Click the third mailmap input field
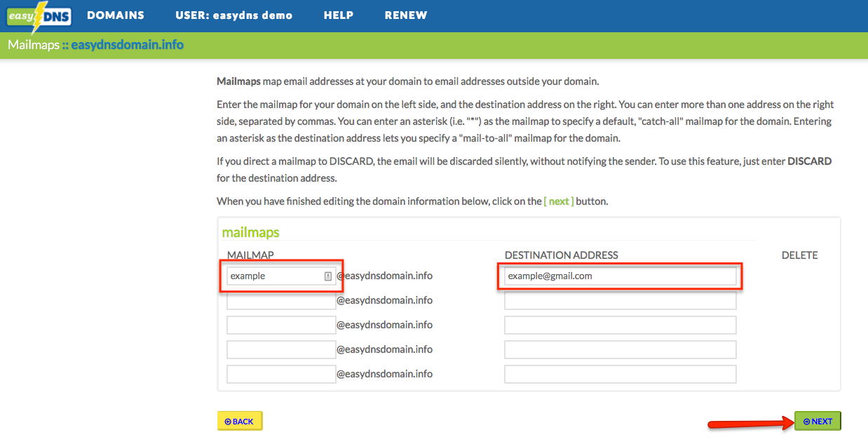868x444 pixels. click(280, 325)
